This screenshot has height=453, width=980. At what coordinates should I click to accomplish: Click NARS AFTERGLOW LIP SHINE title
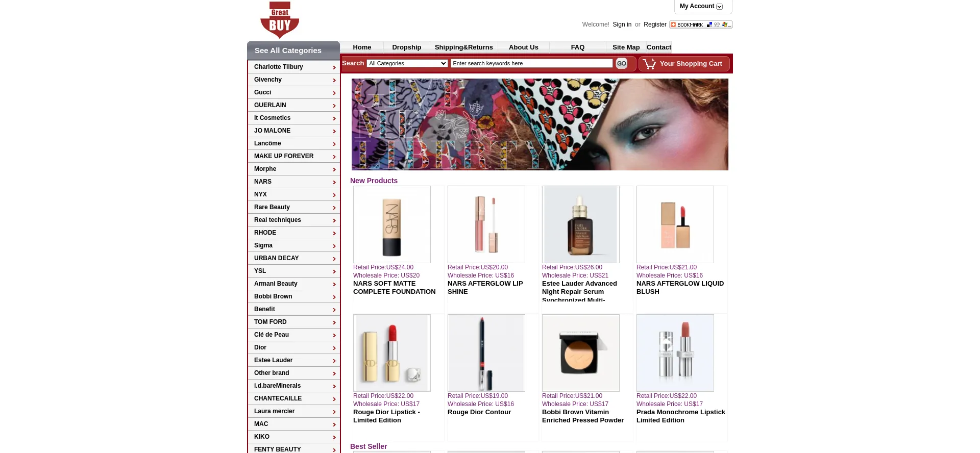click(485, 288)
